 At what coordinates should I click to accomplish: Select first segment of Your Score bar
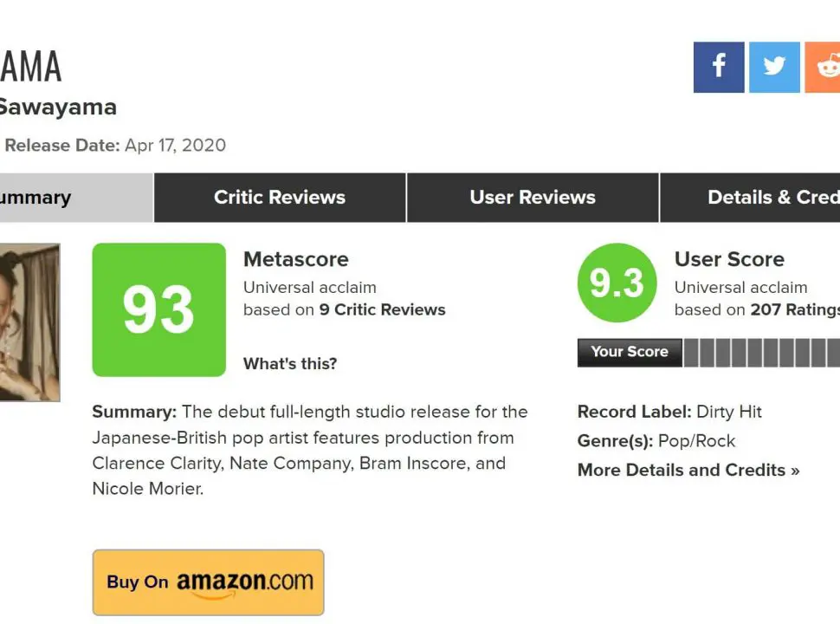[x=691, y=353]
